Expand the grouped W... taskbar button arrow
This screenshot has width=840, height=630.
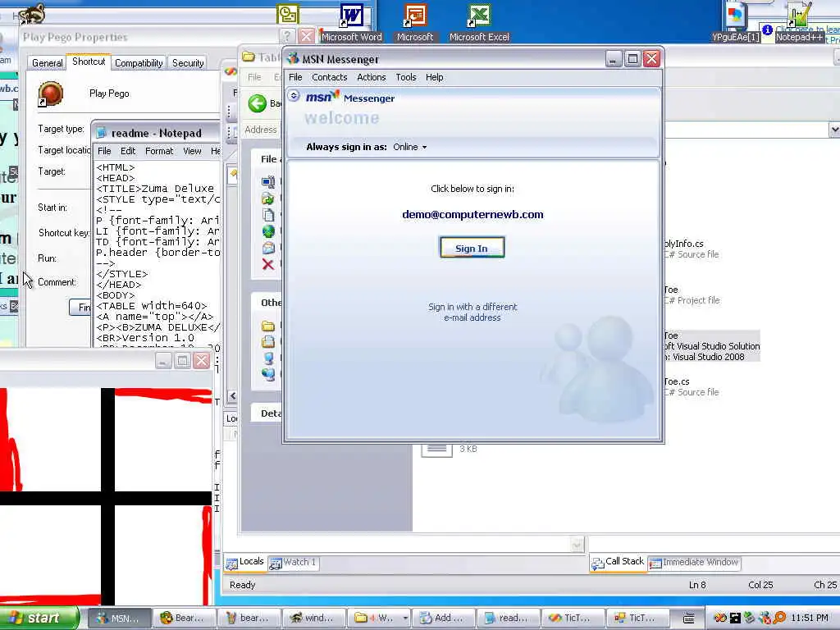(405, 618)
